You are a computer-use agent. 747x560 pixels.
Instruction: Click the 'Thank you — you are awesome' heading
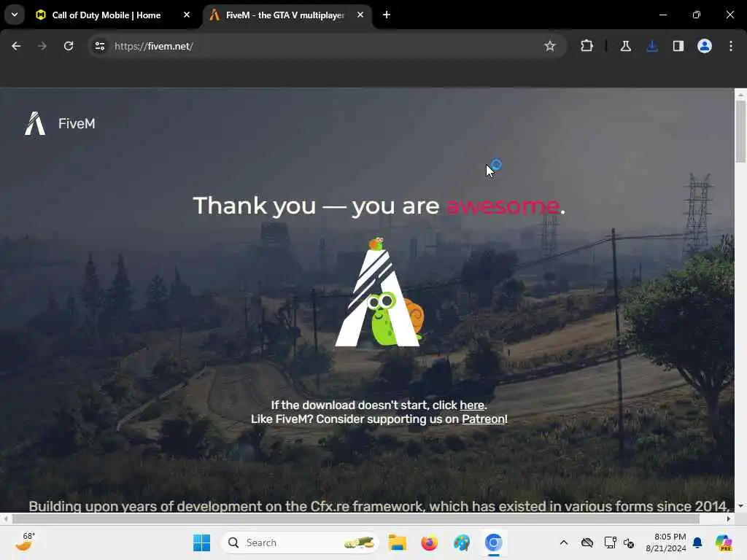click(x=379, y=206)
